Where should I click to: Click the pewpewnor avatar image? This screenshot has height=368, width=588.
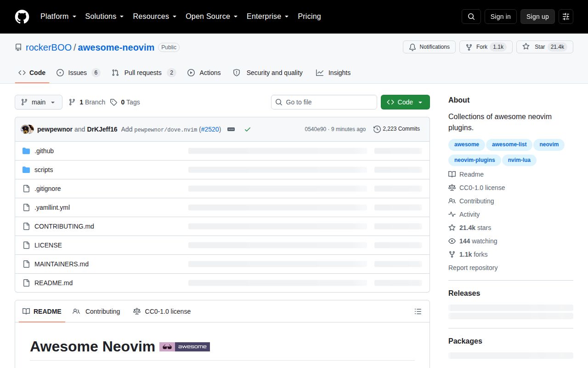25,129
